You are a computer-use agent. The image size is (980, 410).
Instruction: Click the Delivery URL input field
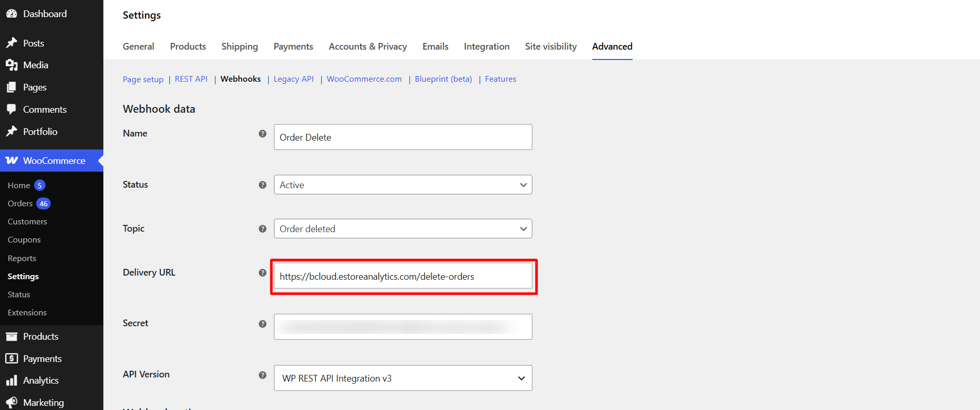click(403, 276)
